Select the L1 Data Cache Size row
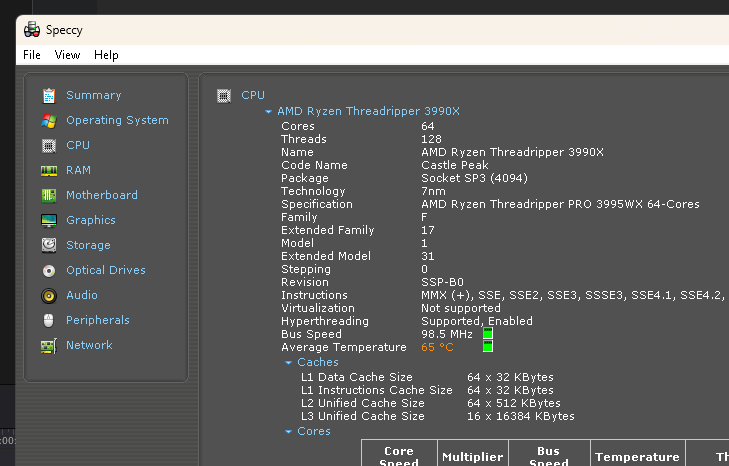The image size is (729, 466). 427,377
